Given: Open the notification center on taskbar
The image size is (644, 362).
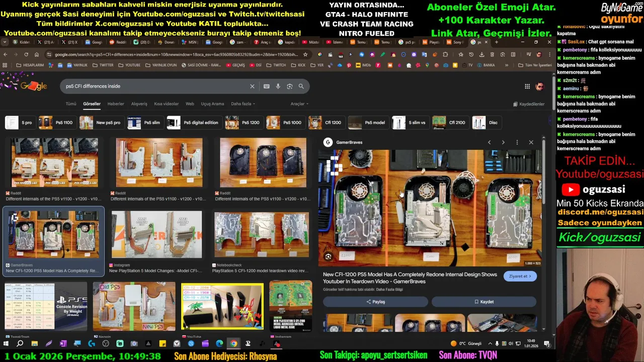Looking at the screenshot, I should click(x=547, y=344).
